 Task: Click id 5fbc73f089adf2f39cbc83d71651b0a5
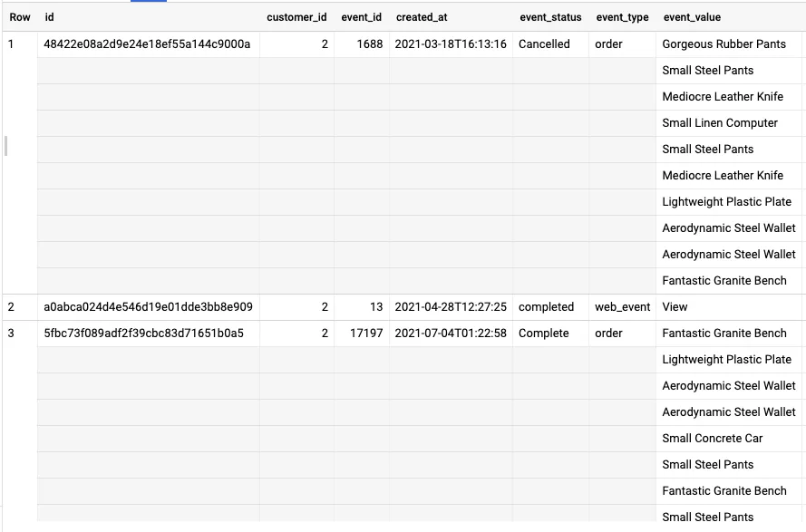(x=143, y=334)
